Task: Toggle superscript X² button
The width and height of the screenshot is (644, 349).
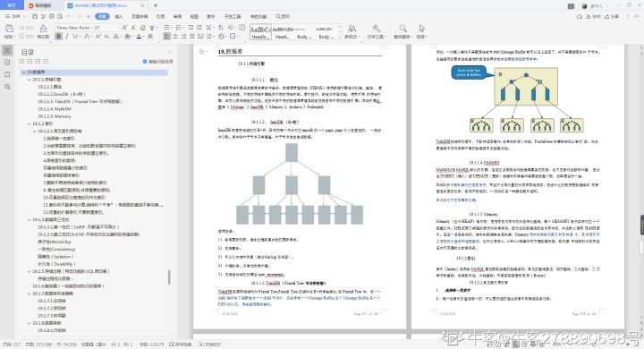Action: coord(97,37)
